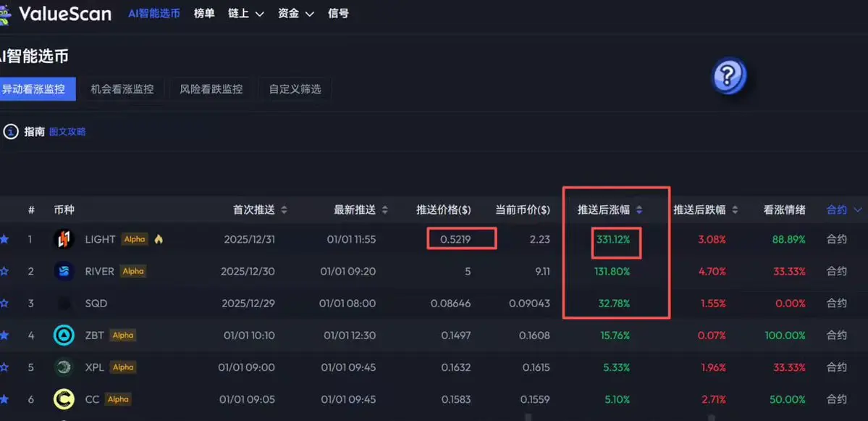Click the SQD coin name

click(x=96, y=304)
